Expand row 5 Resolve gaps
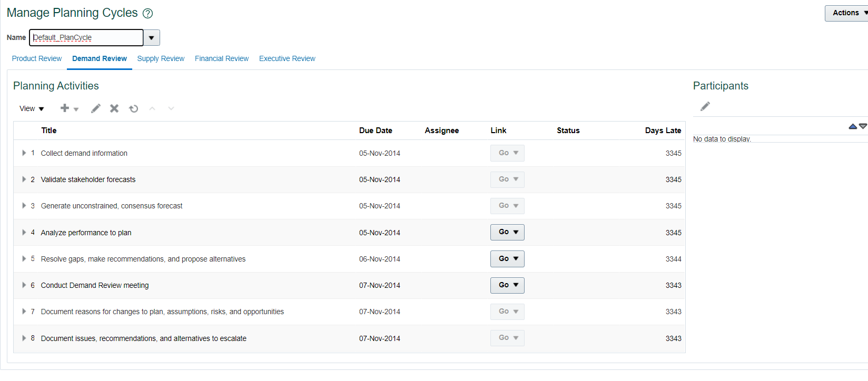This screenshot has width=868, height=381. 24,259
